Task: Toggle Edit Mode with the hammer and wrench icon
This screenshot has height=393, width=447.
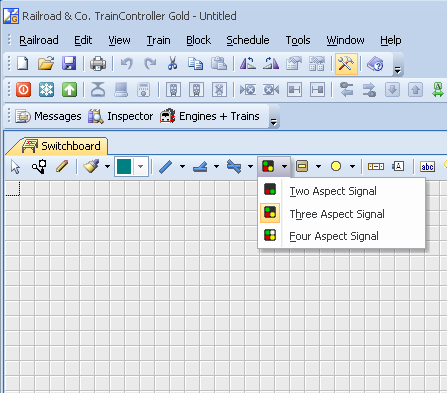Action: [x=346, y=63]
